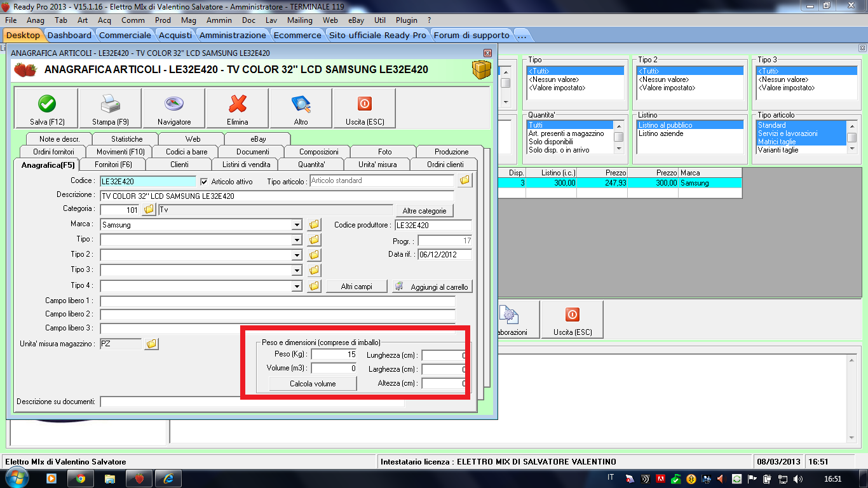Save the article with Salva (F12)
This screenshot has width=868, height=488.
point(47,108)
